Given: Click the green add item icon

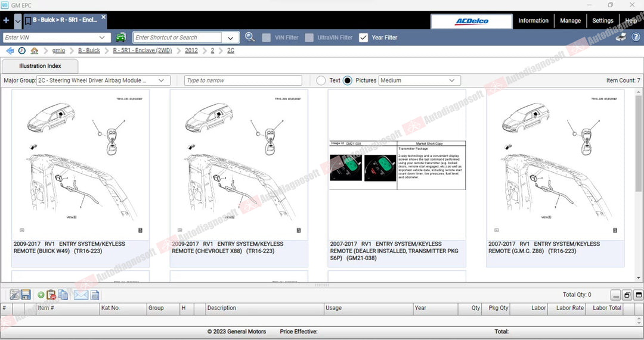Looking at the screenshot, I should 41,295.
